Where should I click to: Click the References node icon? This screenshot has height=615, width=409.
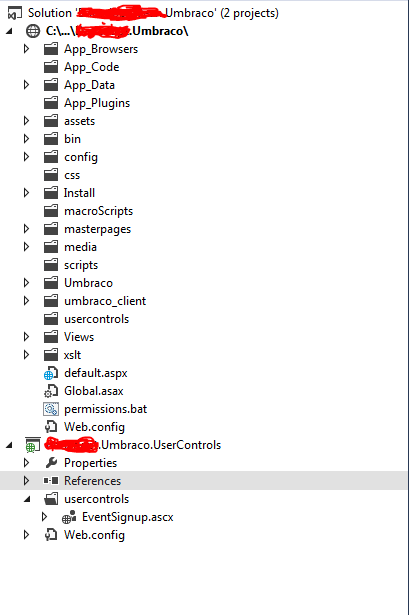coord(51,481)
